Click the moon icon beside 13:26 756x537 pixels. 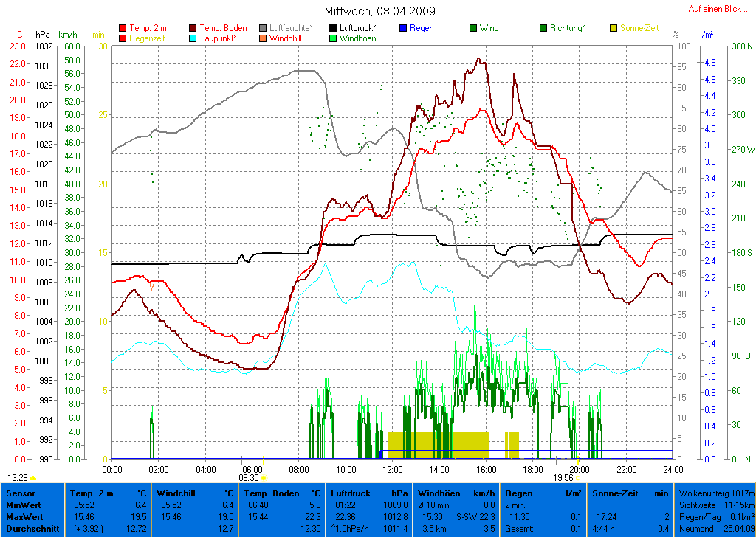click(x=32, y=478)
